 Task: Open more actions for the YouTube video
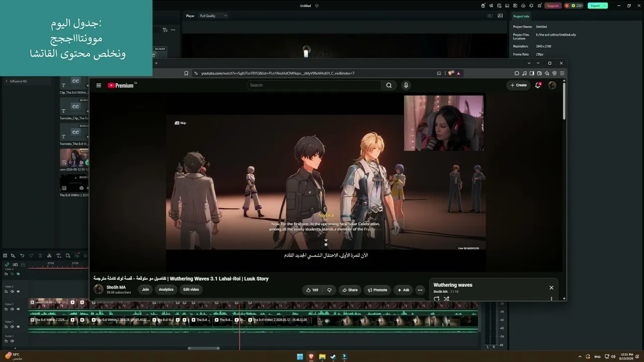pyautogui.click(x=420, y=290)
